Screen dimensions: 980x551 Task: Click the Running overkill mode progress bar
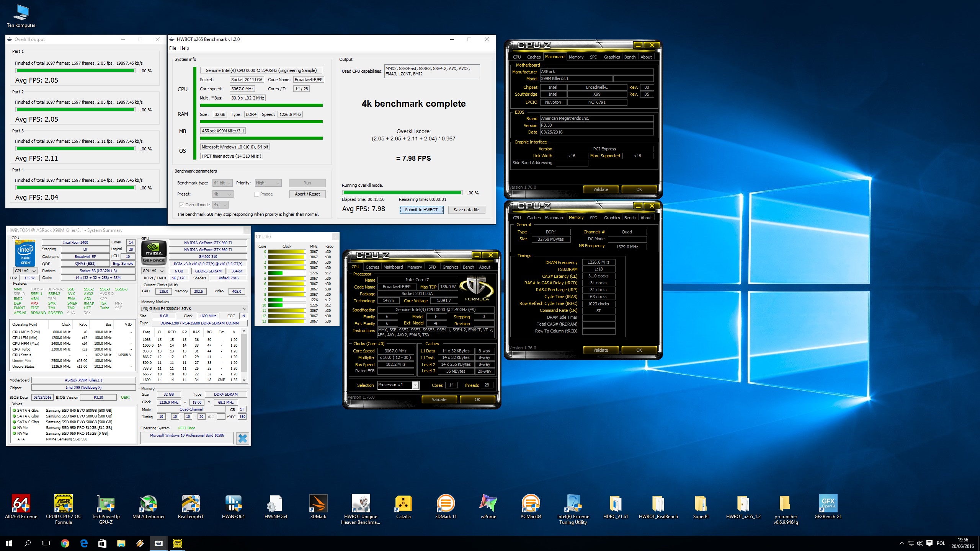(x=402, y=193)
